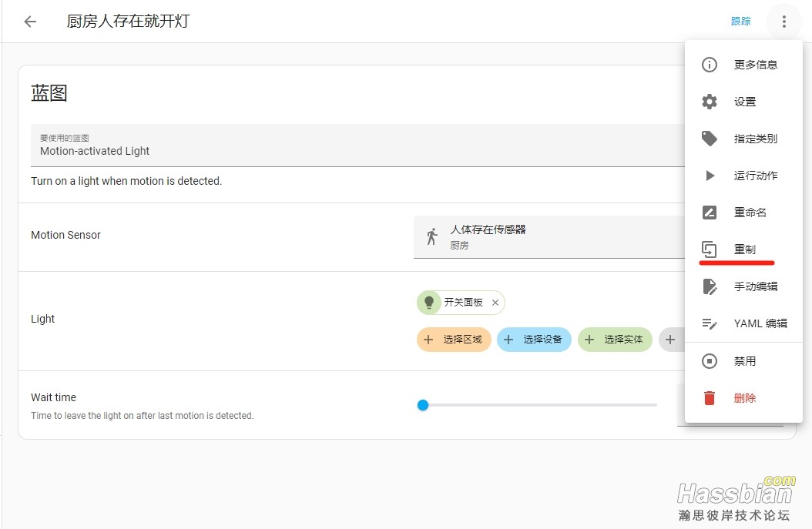Choose 手动编辑 menu entry
812x529 pixels.
pyautogui.click(x=743, y=286)
